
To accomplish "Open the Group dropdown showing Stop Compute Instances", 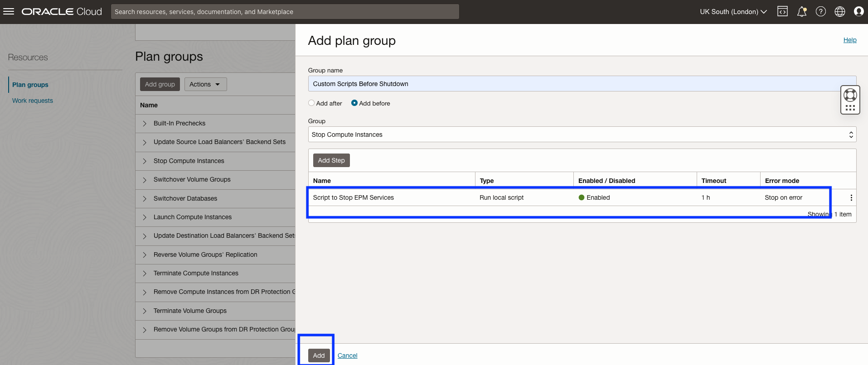I will pos(582,134).
